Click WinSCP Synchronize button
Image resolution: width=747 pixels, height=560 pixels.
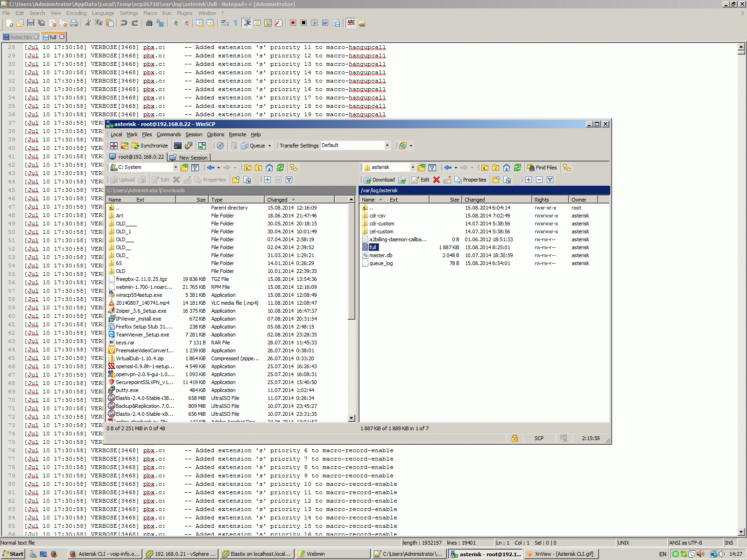click(149, 146)
